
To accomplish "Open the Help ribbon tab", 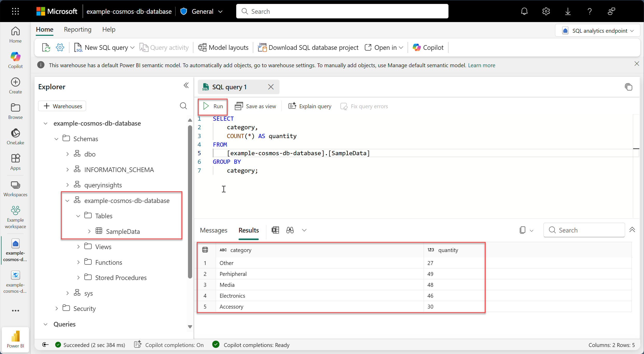I will tap(109, 29).
